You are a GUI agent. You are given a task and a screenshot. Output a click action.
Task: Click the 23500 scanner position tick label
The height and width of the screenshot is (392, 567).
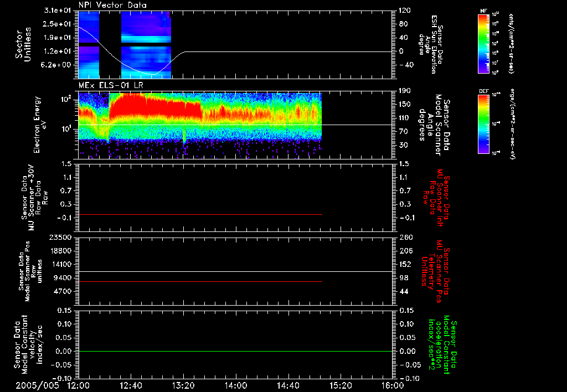point(60,237)
